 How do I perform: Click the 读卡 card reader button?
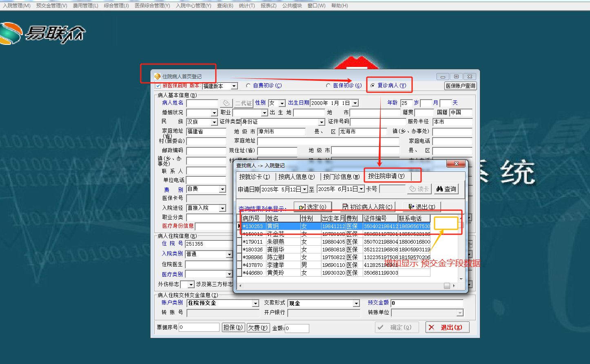coord(419,189)
